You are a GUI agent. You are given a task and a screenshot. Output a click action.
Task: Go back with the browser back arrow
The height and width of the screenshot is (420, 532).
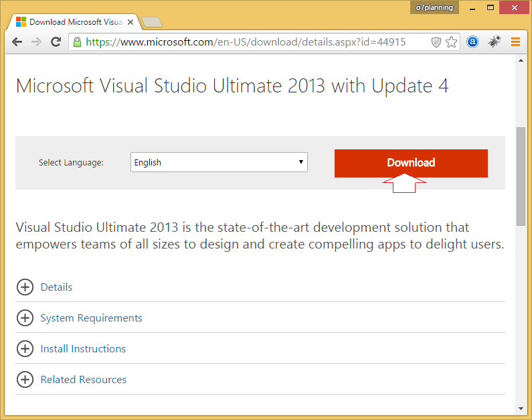17,42
